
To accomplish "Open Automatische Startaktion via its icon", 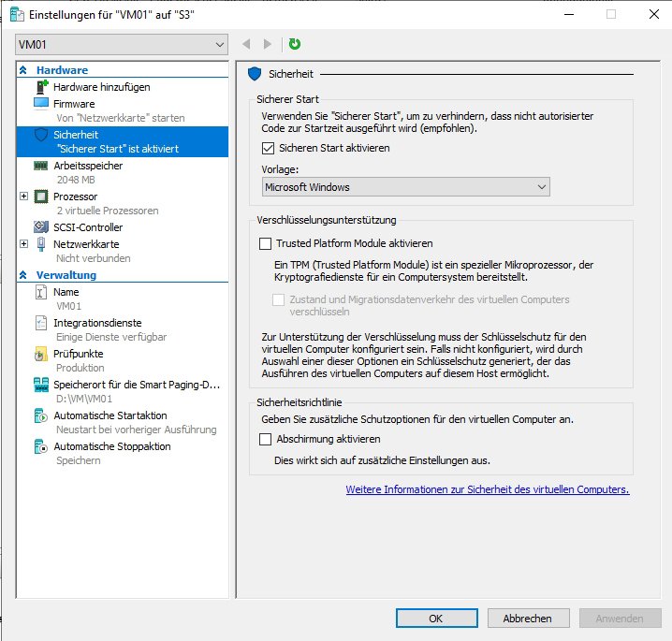I will coord(41,415).
